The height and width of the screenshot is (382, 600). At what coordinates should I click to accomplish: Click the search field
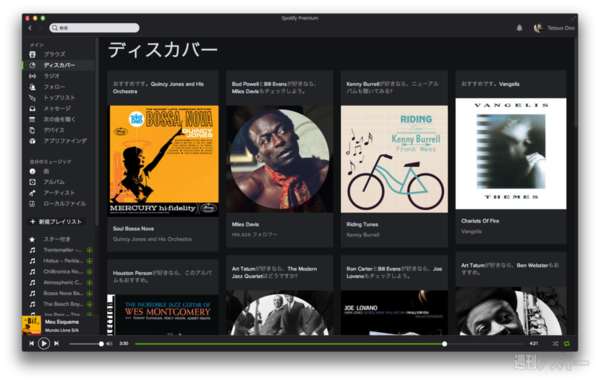(x=94, y=28)
